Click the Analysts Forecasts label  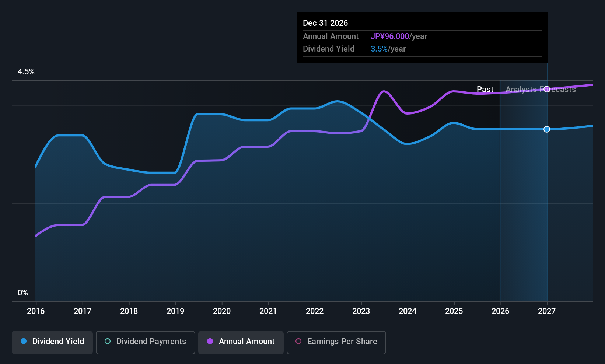pyautogui.click(x=541, y=90)
